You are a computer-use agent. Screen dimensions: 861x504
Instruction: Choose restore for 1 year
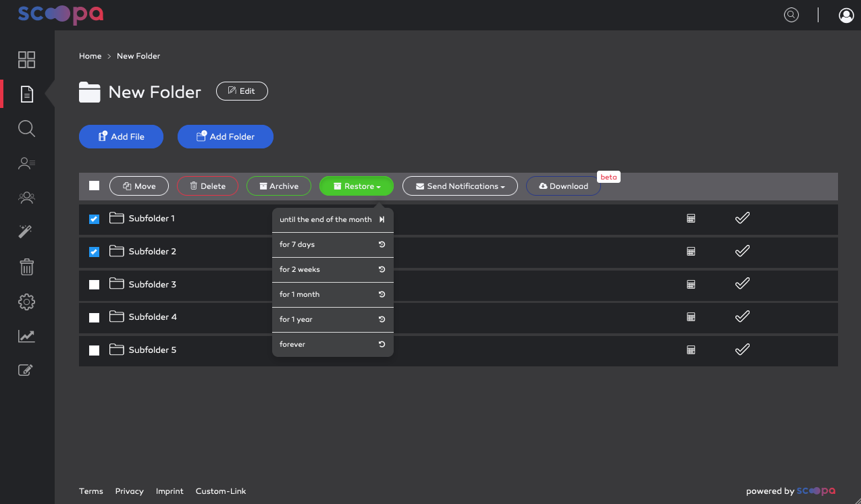pyautogui.click(x=333, y=319)
